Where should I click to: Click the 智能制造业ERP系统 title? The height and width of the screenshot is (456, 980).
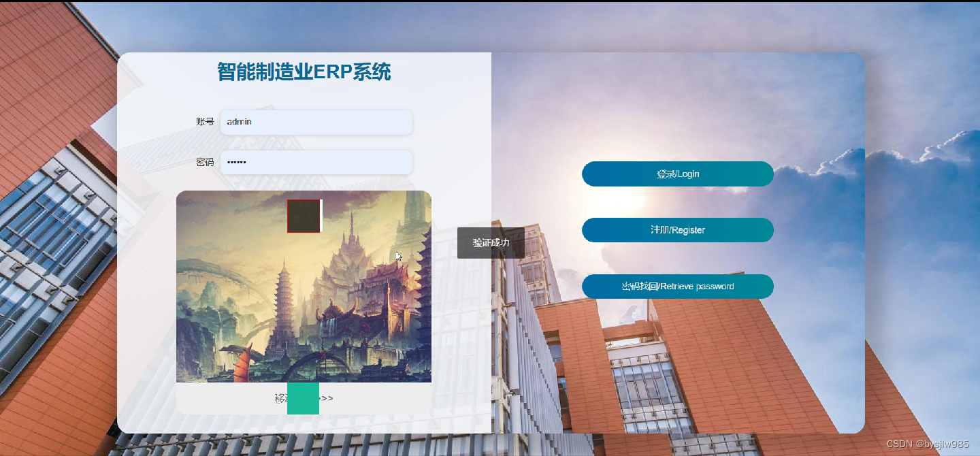pyautogui.click(x=304, y=71)
